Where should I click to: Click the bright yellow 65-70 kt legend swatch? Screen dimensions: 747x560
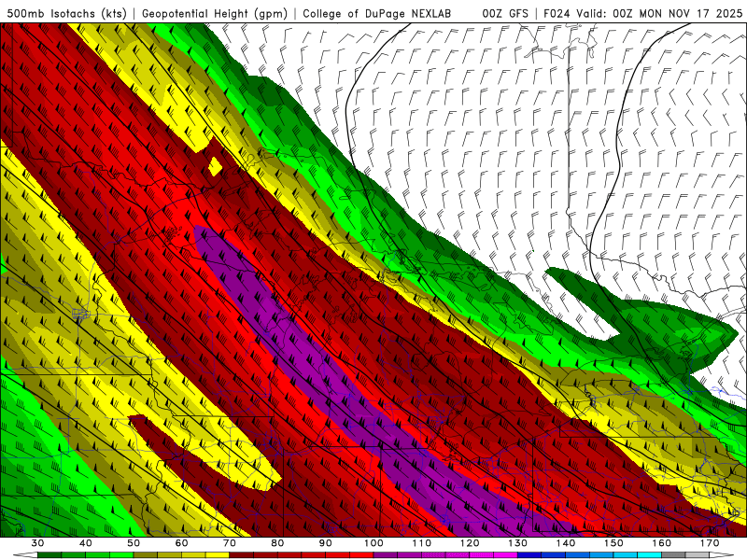[x=218, y=555]
